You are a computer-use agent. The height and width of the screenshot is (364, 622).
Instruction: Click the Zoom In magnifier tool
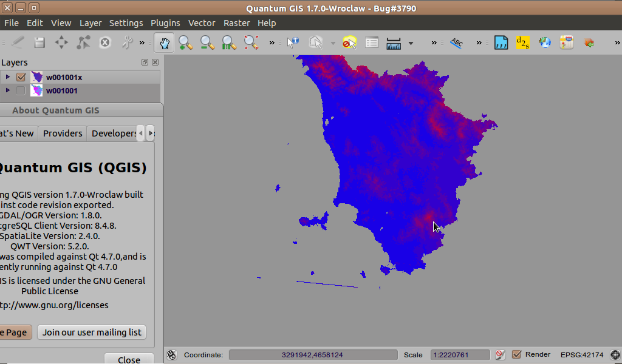tap(186, 42)
